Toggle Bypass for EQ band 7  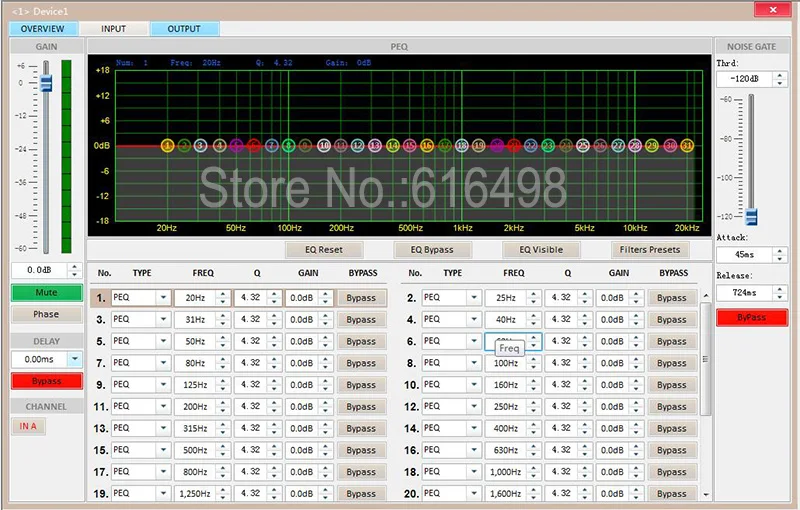(361, 363)
